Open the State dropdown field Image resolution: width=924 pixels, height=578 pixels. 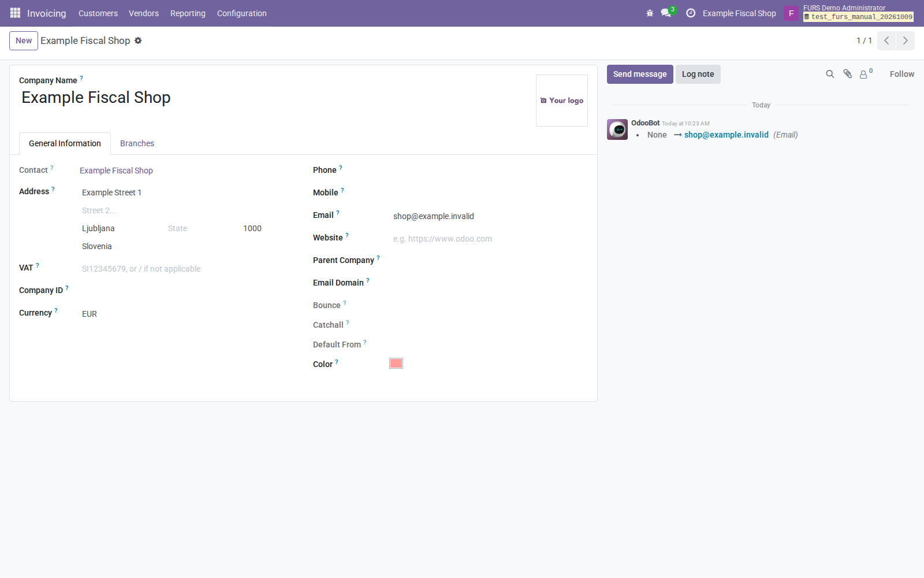(x=201, y=228)
